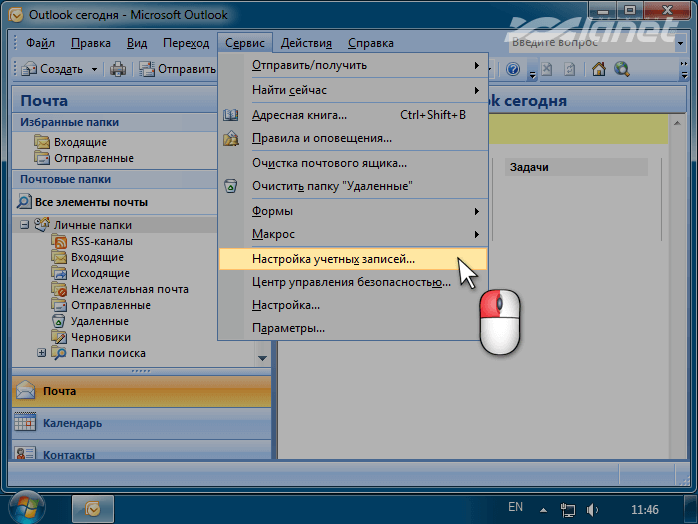Click the home icon in the toolbar
This screenshot has width=698, height=524.
pos(599,69)
